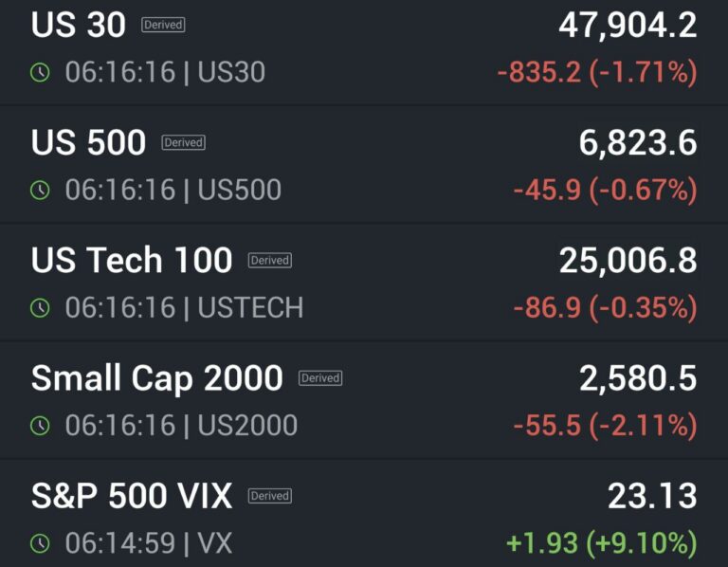This screenshot has width=728, height=567.
Task: Tap the Derived badge beside Small Cap 2000
Action: [320, 378]
